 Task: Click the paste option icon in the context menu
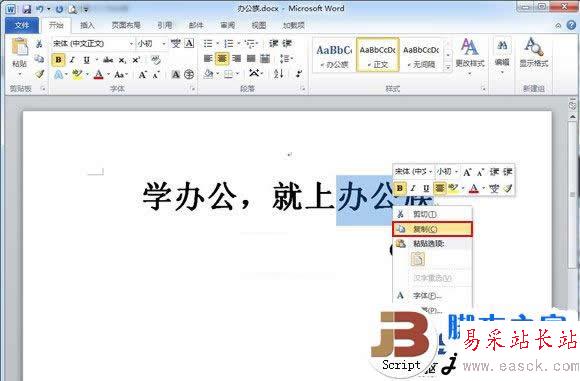tap(418, 259)
